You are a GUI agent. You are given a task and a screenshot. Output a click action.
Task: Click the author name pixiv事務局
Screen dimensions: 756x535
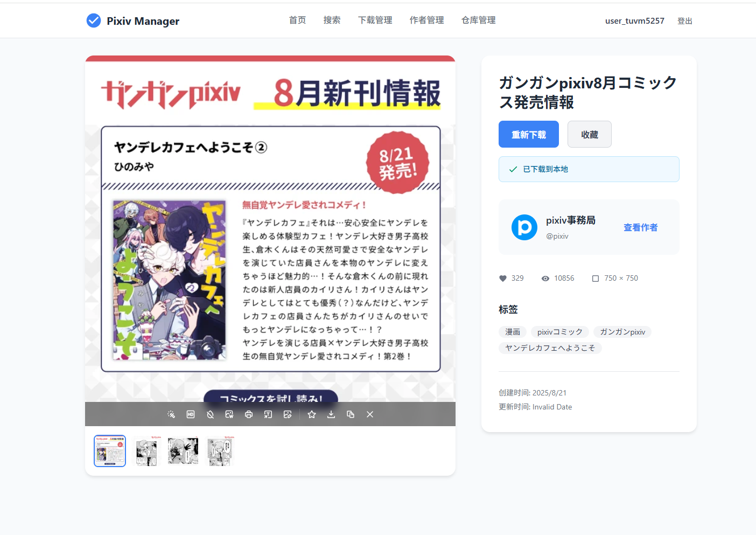(571, 220)
